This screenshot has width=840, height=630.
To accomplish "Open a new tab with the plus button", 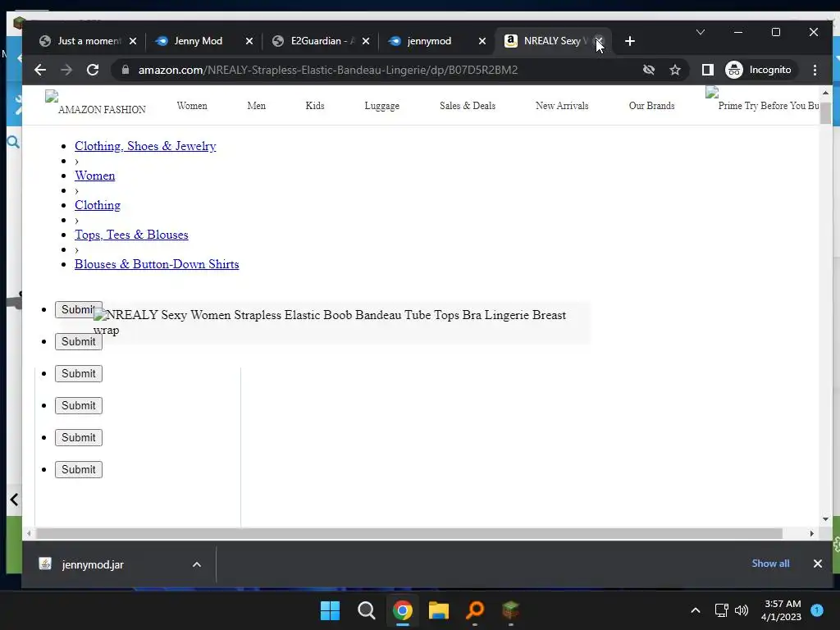I will click(x=630, y=41).
